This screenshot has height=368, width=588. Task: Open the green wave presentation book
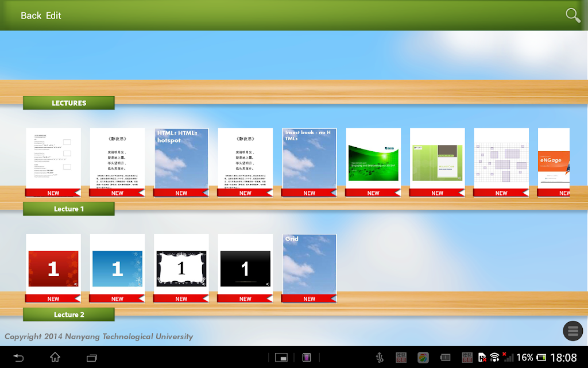tap(373, 162)
